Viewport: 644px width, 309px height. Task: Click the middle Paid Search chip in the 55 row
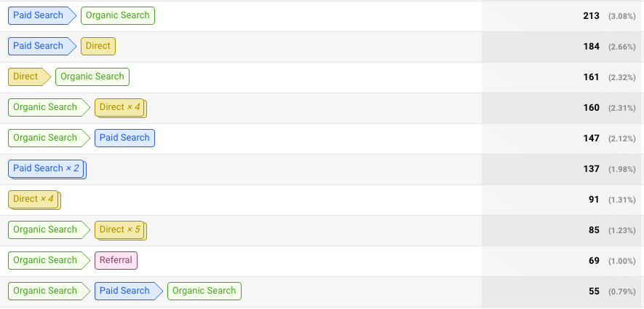[129, 292]
